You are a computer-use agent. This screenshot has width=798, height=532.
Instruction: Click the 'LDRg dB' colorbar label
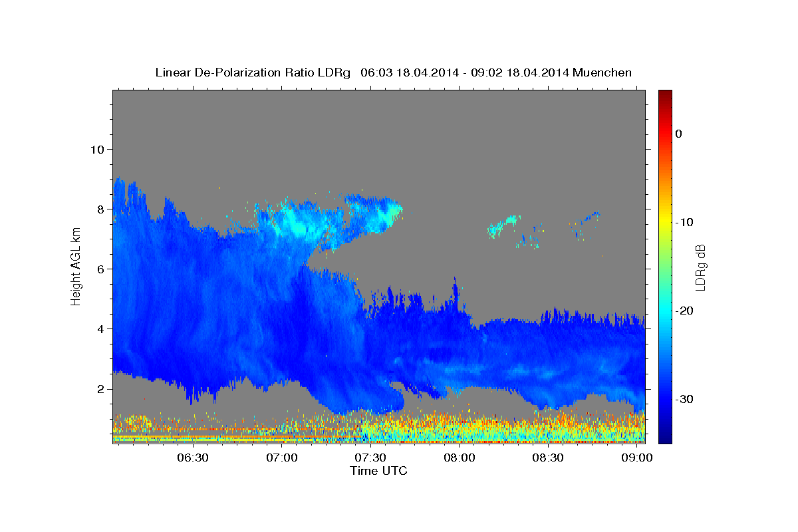click(700, 267)
